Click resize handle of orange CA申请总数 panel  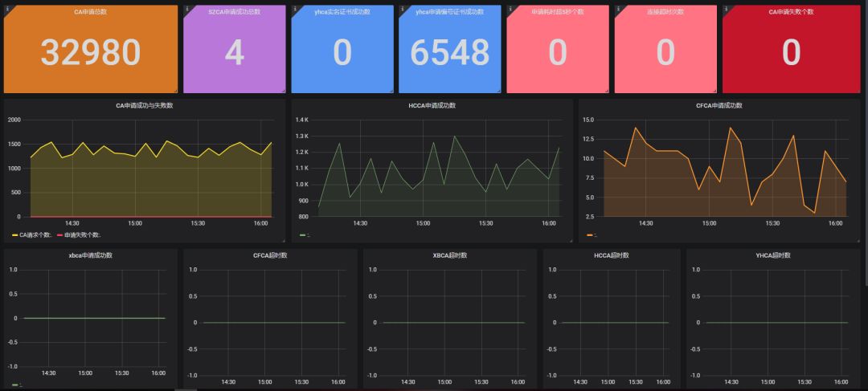pos(175,90)
